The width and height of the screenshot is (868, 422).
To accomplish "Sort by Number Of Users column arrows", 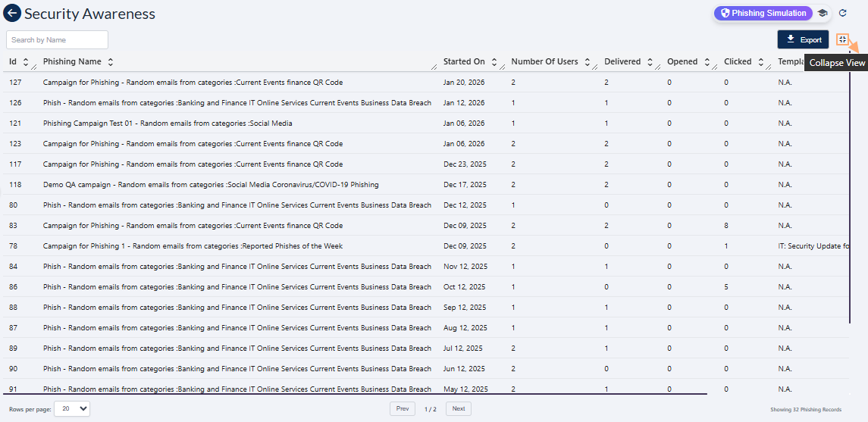I will [588, 62].
